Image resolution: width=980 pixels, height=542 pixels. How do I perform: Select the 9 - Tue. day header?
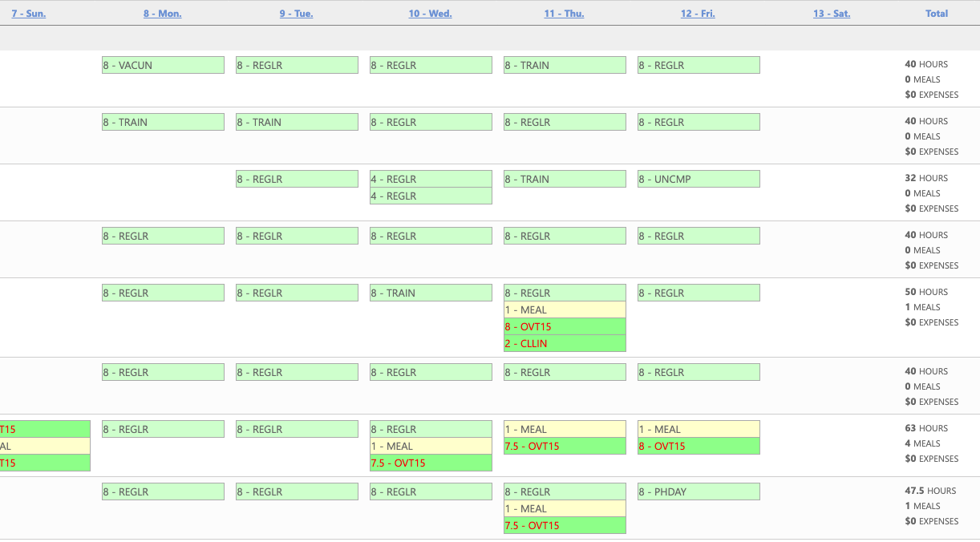pyautogui.click(x=296, y=14)
